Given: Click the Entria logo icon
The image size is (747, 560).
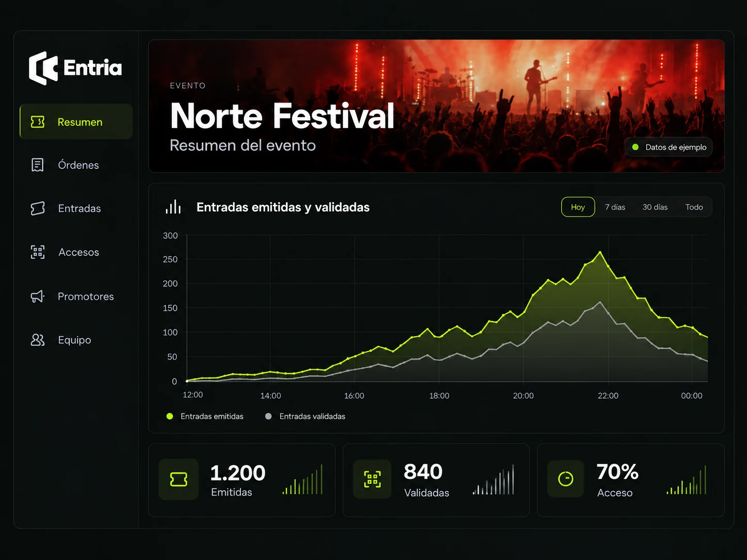Looking at the screenshot, I should (43, 68).
